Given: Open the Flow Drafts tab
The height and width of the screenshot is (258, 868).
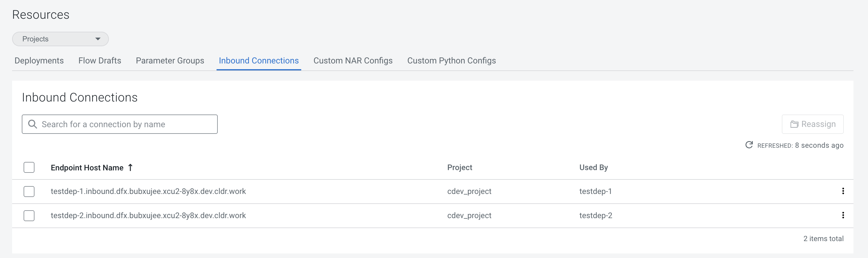Looking at the screenshot, I should (x=100, y=60).
